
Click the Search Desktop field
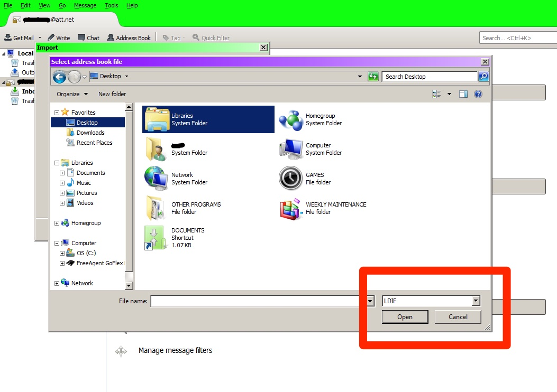430,76
